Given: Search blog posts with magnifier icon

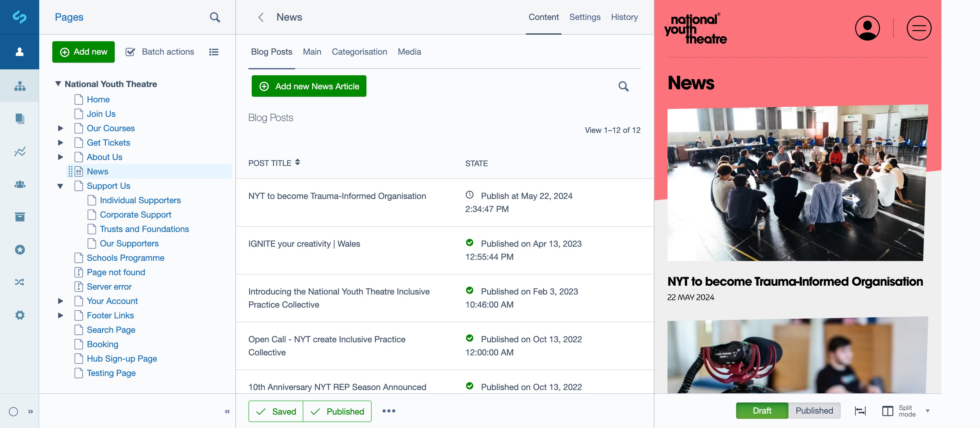Looking at the screenshot, I should pyautogui.click(x=623, y=86).
